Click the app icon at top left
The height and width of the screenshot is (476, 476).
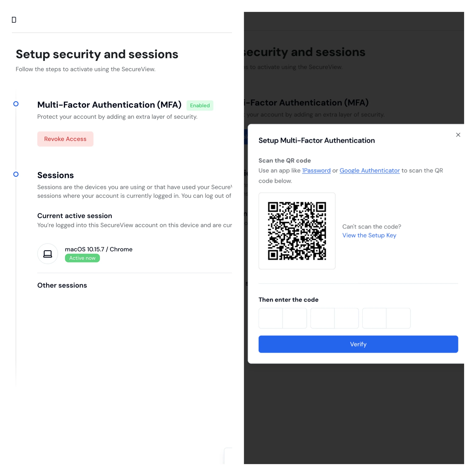[14, 20]
